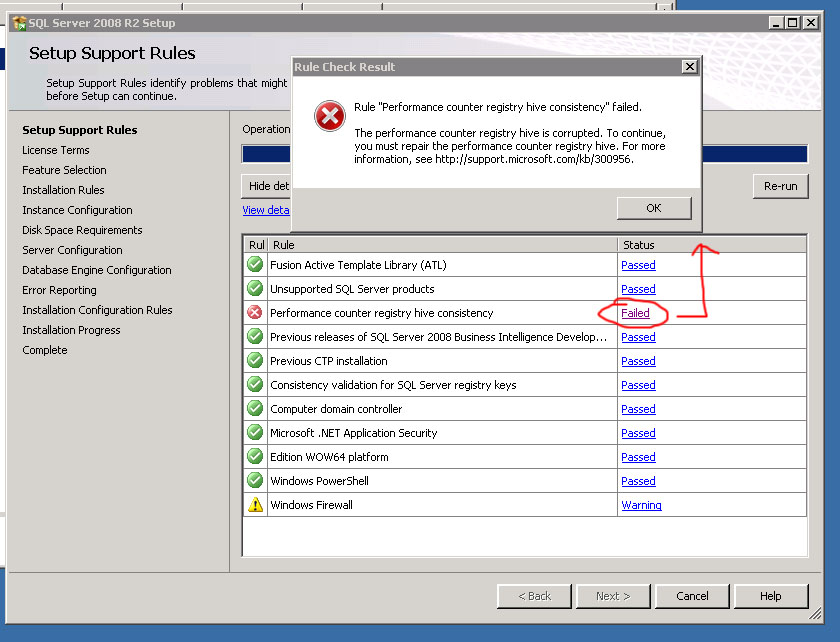
Task: Open the Windows Firewall Warning link
Action: click(x=641, y=505)
